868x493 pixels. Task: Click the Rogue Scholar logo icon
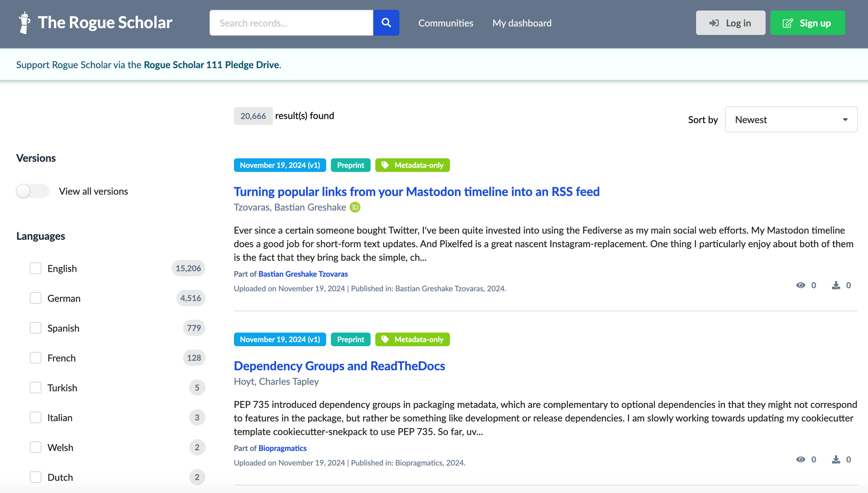point(25,23)
